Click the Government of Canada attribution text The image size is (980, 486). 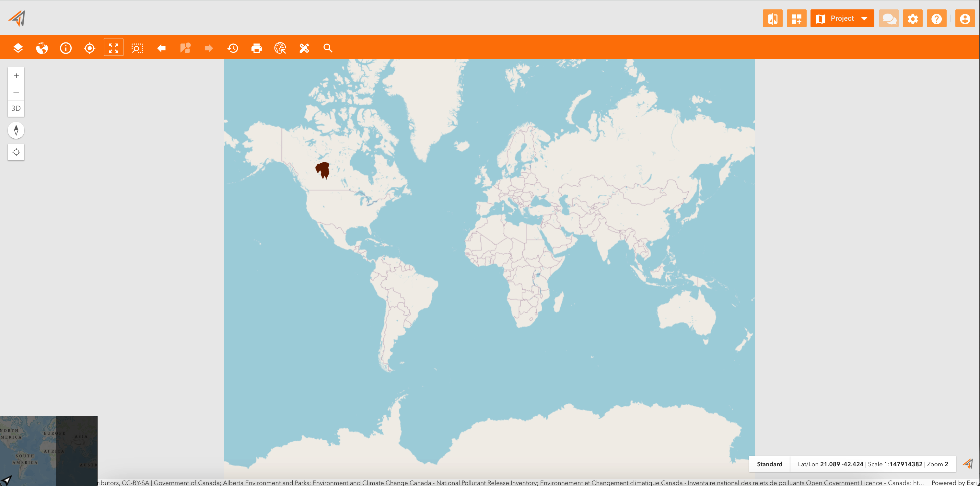[187, 482]
